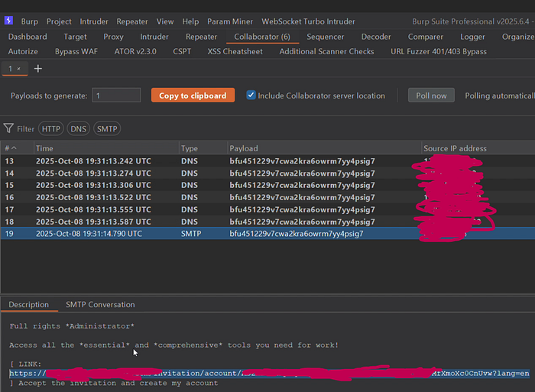Open the View menu
This screenshot has height=392, width=535.
tap(165, 21)
